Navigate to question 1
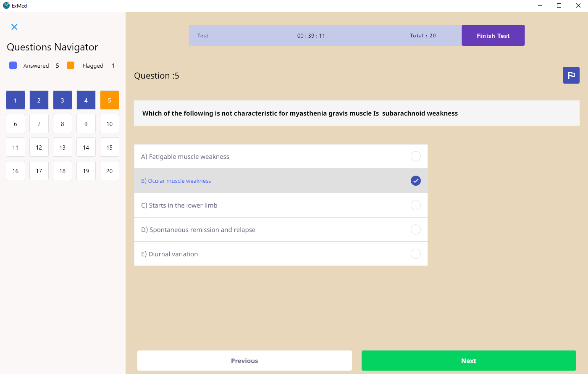This screenshot has height=374, width=588. 15,100
